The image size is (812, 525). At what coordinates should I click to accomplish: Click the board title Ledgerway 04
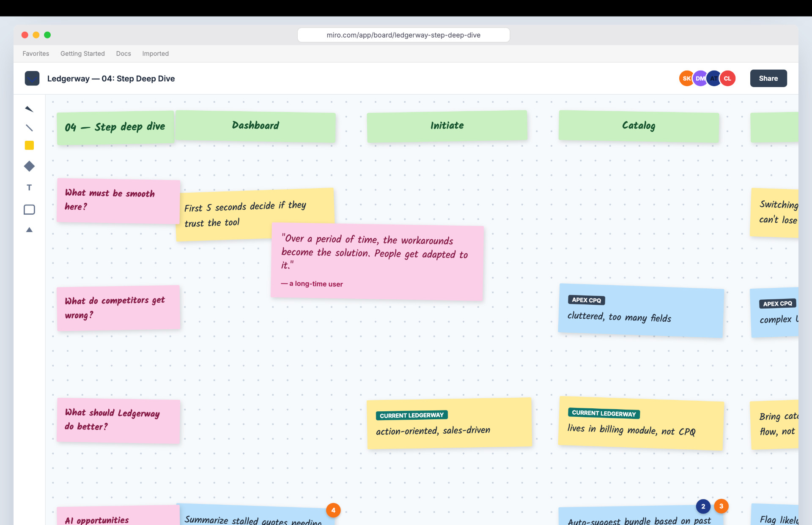(111, 79)
